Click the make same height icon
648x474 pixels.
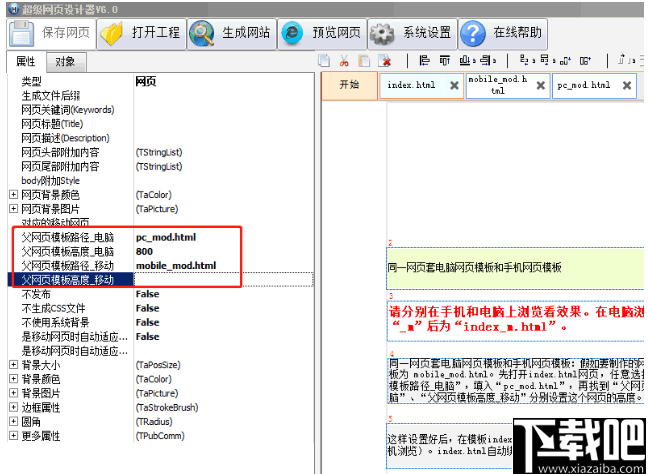[x=565, y=61]
